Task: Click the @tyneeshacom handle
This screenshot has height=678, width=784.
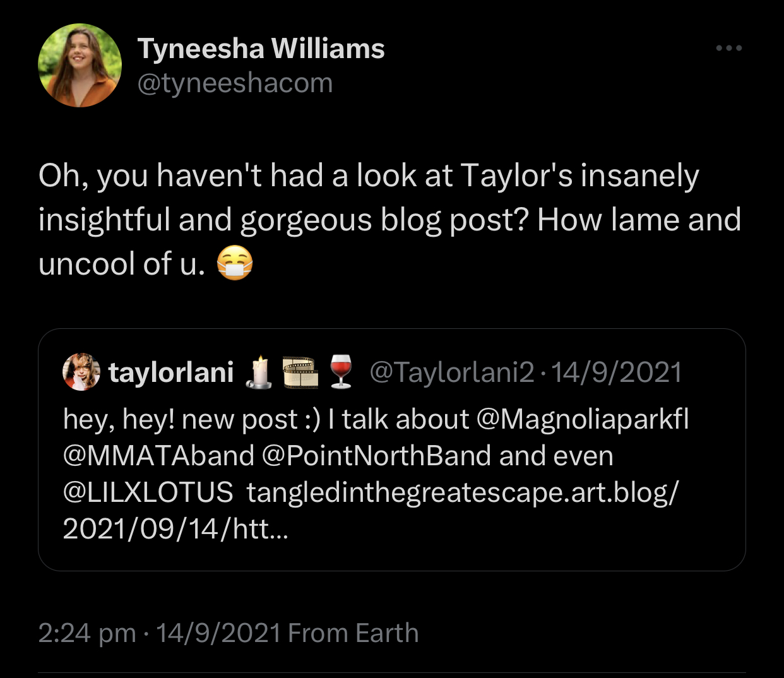Action: click(235, 83)
